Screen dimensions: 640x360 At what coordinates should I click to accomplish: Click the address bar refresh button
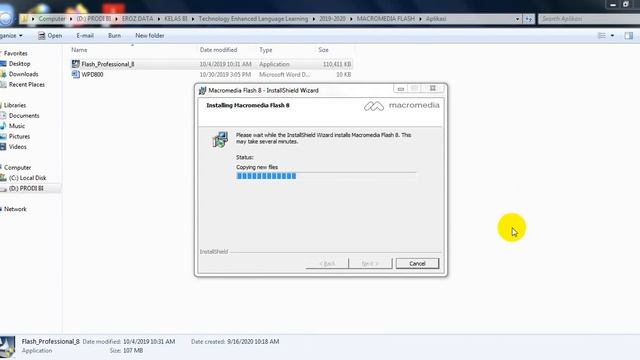coord(529,19)
